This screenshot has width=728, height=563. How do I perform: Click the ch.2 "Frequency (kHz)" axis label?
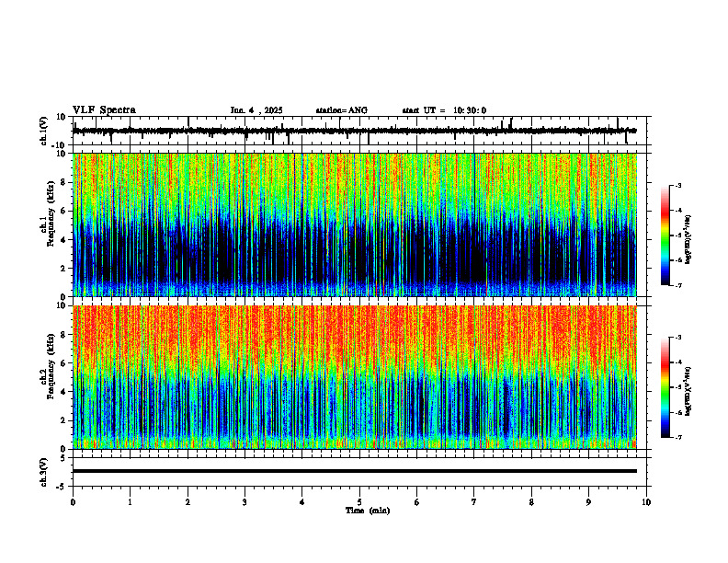(x=51, y=366)
